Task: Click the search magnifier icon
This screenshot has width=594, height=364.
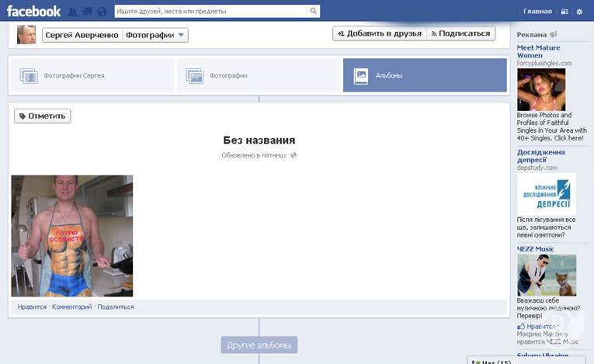Action: [313, 12]
